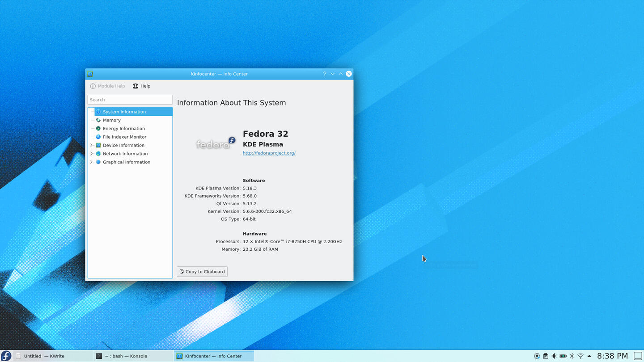Expand the Device Information tree node

92,145
